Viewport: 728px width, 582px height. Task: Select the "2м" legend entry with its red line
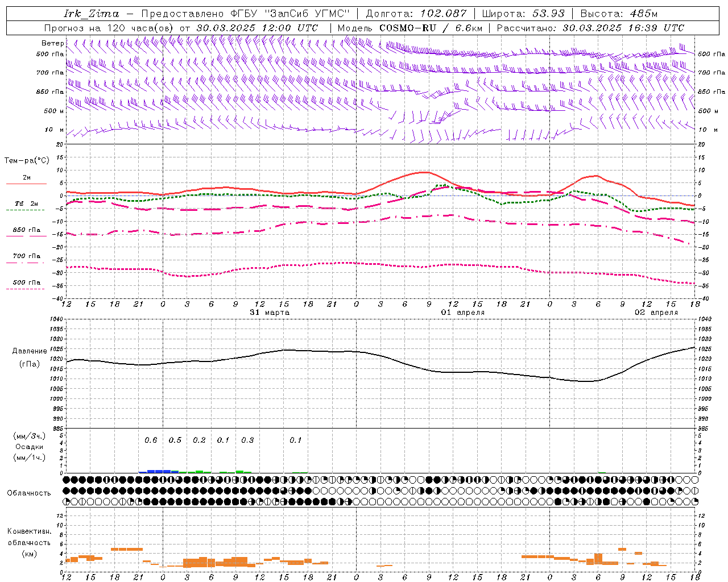click(26, 180)
